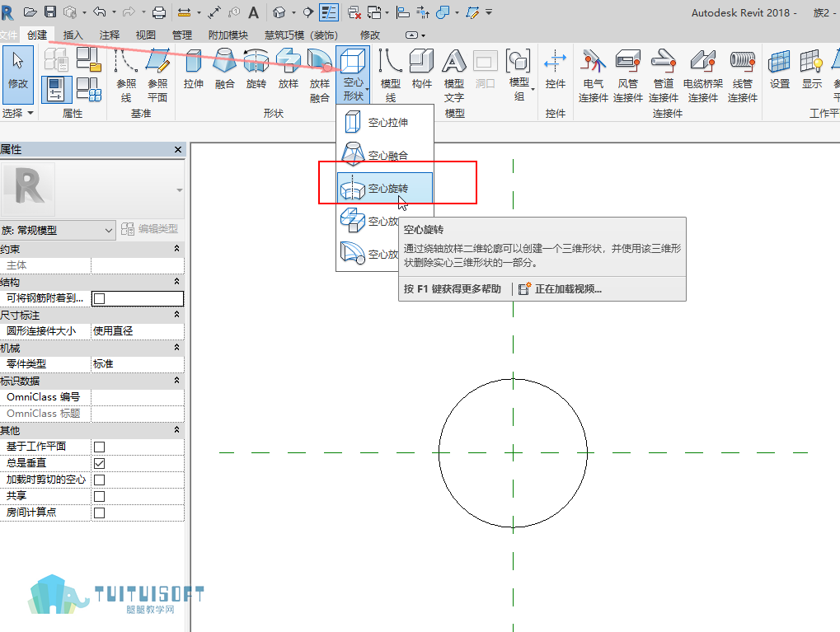This screenshot has width=840, height=632.
Task: Click the 控件 control tool
Action: (555, 68)
